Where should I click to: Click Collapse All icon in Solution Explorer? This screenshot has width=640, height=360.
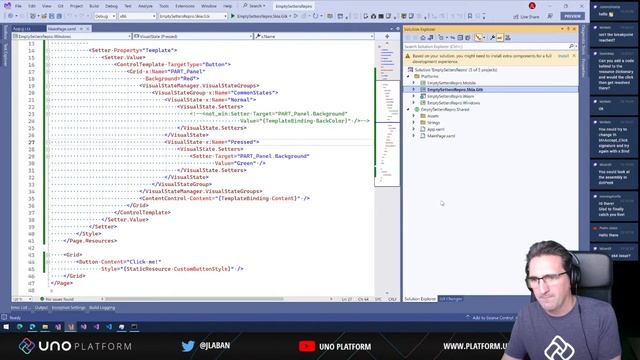(460, 38)
